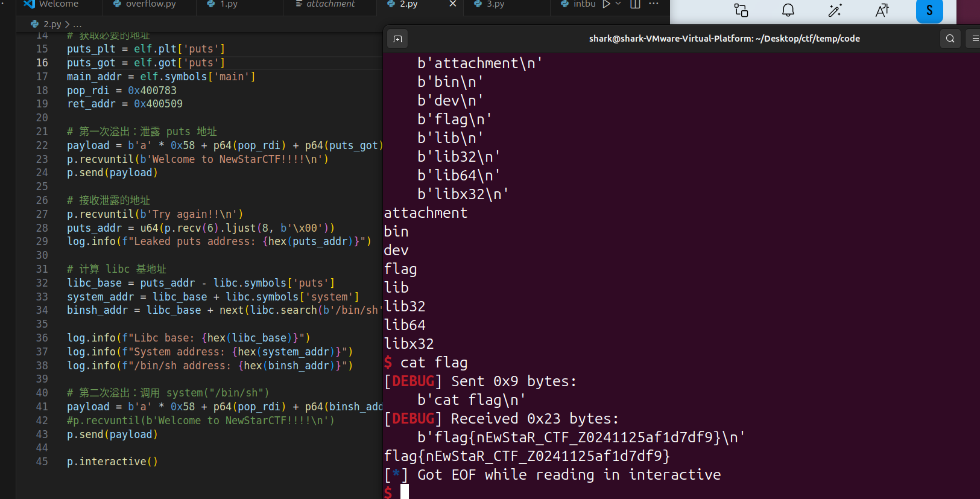Open the editor More Actions ellipsis

pos(654,4)
